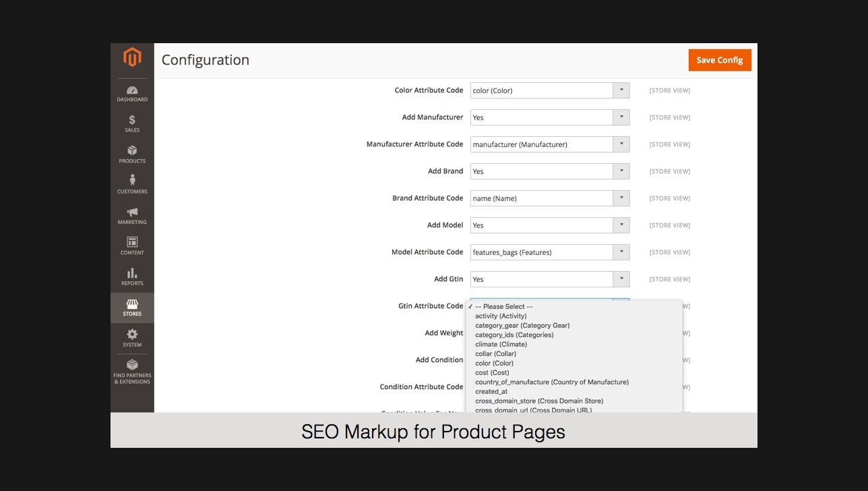The width and height of the screenshot is (868, 491).
Task: Click the Magento logo icon
Action: click(132, 58)
